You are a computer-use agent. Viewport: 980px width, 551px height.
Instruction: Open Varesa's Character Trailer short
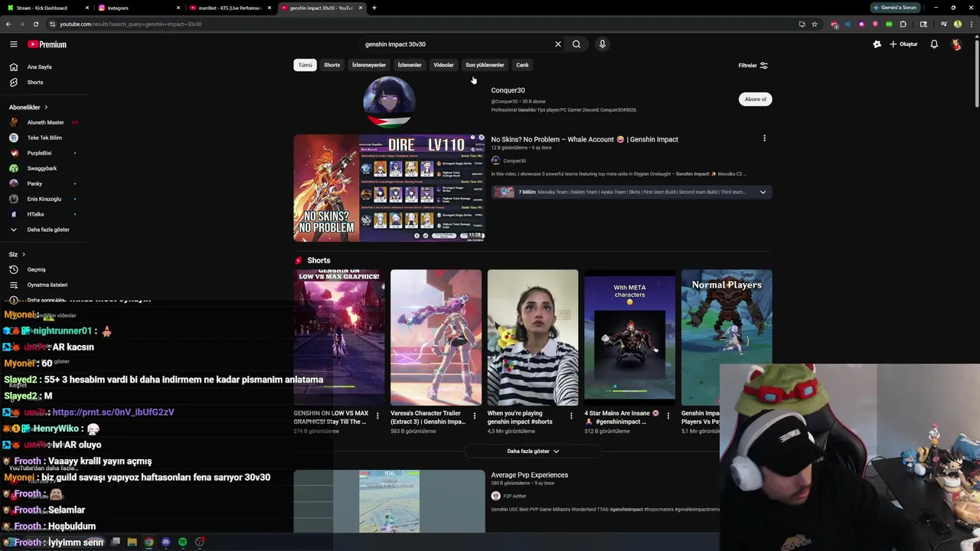coord(436,337)
